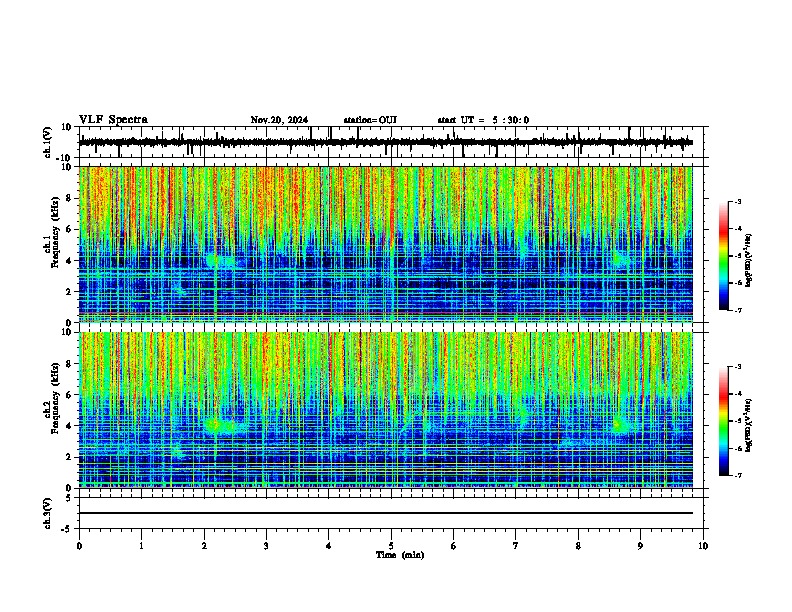The image size is (792, 612).
Task: Click the "6" kHz tick on ch.2 frequency axis
Action: tap(69, 395)
